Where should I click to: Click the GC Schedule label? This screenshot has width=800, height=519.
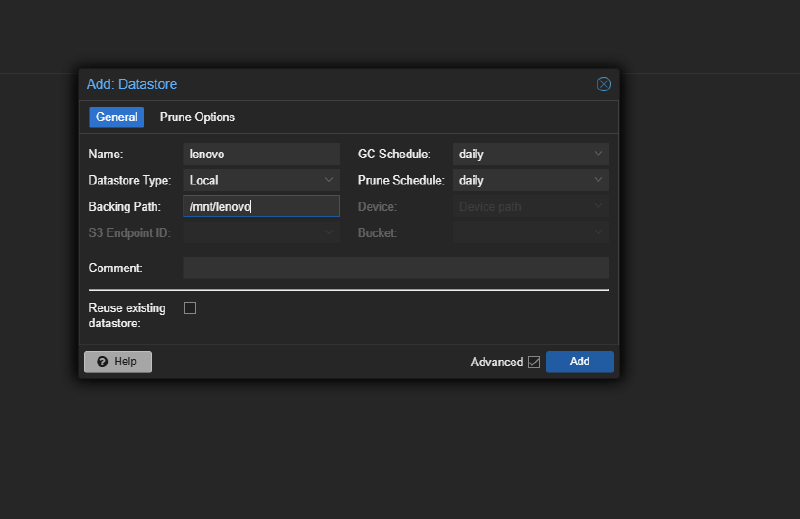pos(394,154)
